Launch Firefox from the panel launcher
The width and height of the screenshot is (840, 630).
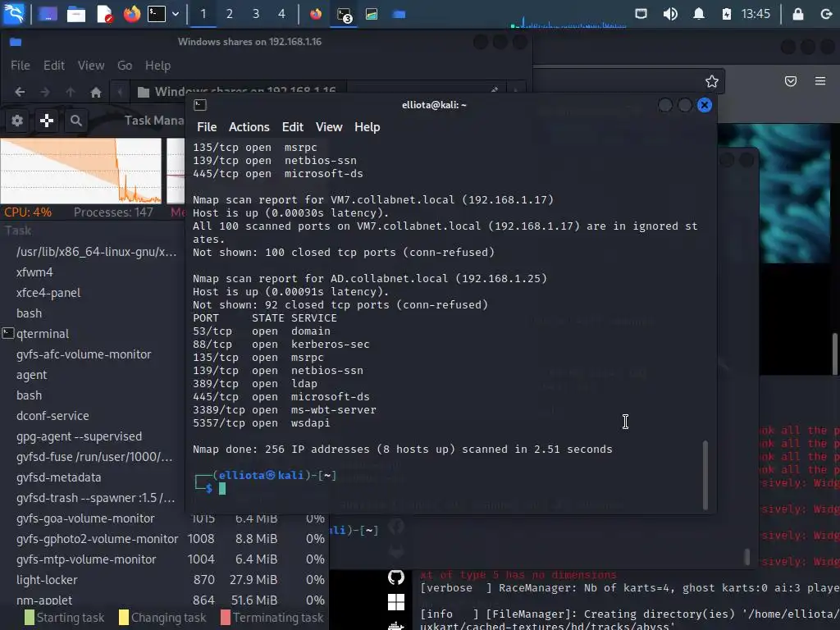pos(131,14)
